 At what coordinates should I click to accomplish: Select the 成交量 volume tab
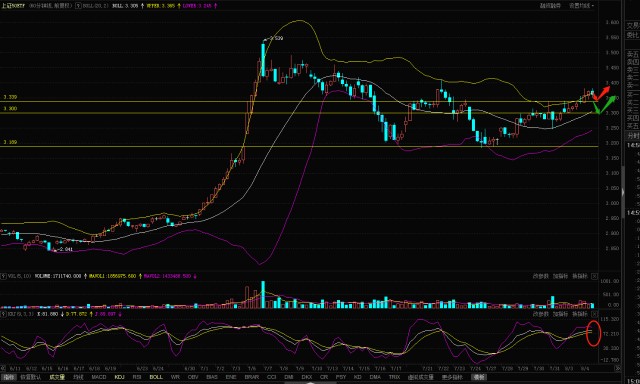pos(57,377)
